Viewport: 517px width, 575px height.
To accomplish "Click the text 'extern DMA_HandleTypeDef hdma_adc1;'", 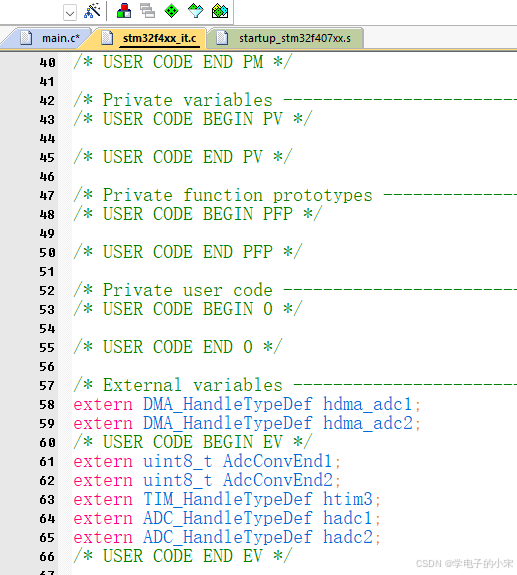I will coord(247,404).
